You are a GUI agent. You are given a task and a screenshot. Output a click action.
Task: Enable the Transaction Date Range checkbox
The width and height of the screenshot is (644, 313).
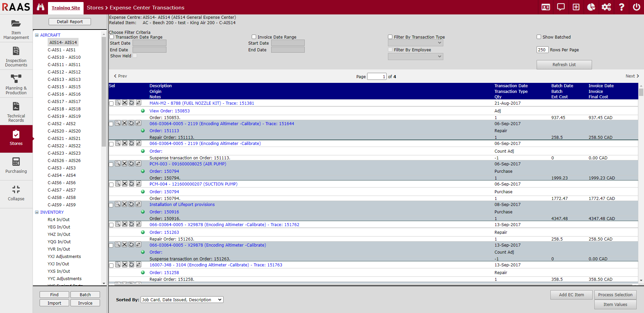tap(112, 37)
